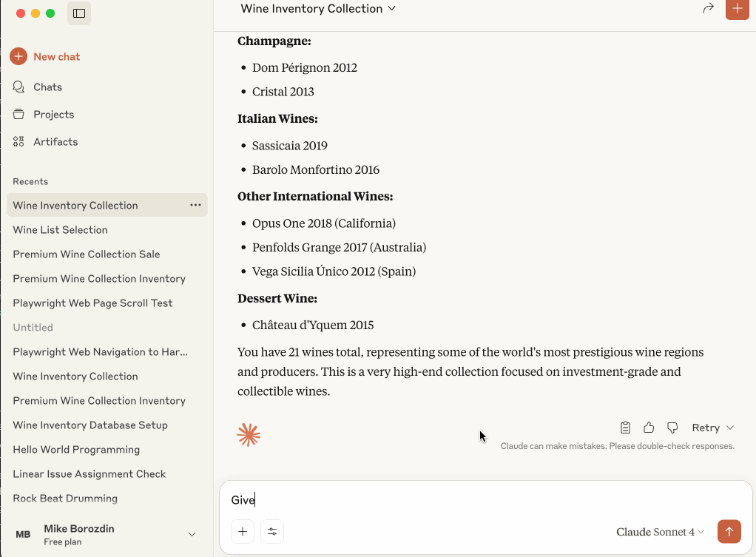Click the share arrow icon

[708, 8]
